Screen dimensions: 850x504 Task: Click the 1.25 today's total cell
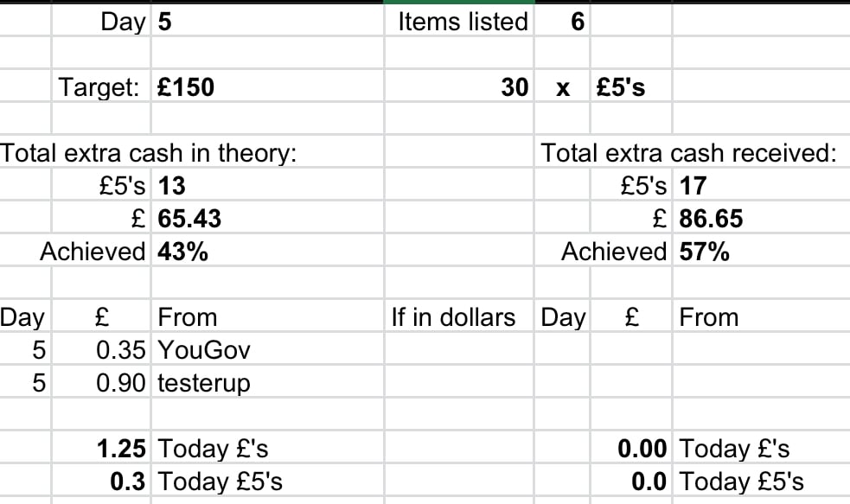coord(121,449)
